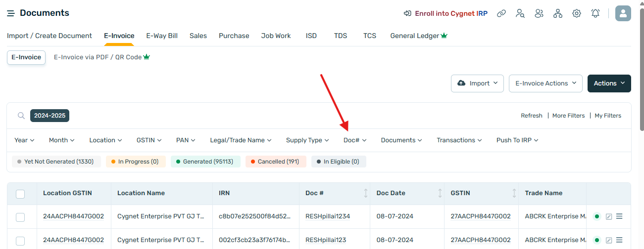Click the More Filters link
The width and height of the screenshot is (644, 249).
coord(568,116)
